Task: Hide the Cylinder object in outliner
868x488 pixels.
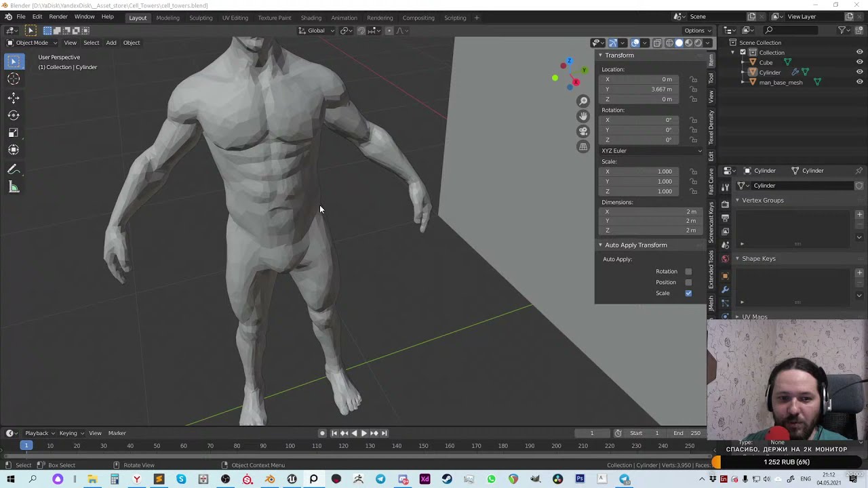Action: click(859, 73)
